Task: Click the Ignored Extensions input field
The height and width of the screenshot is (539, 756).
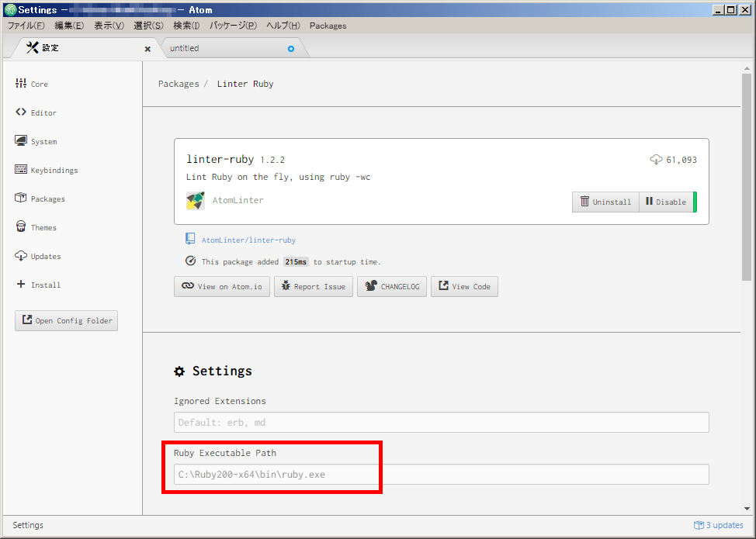Action: point(441,422)
